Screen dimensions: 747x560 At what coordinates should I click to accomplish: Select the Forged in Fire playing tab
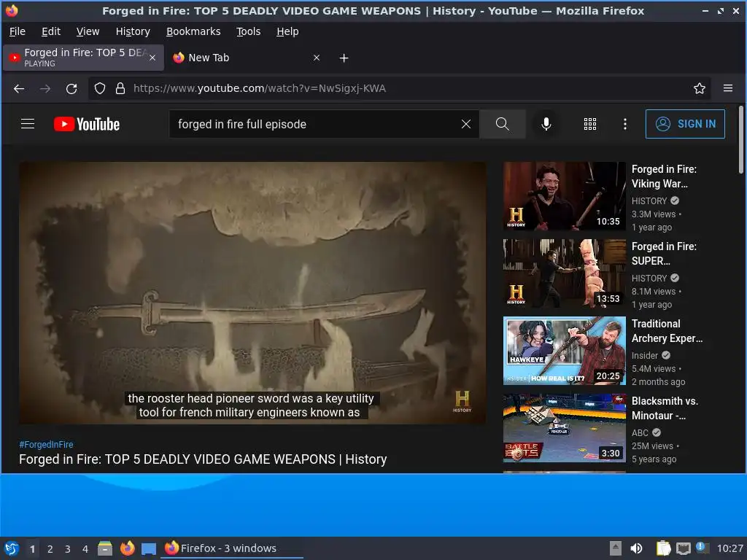point(83,58)
